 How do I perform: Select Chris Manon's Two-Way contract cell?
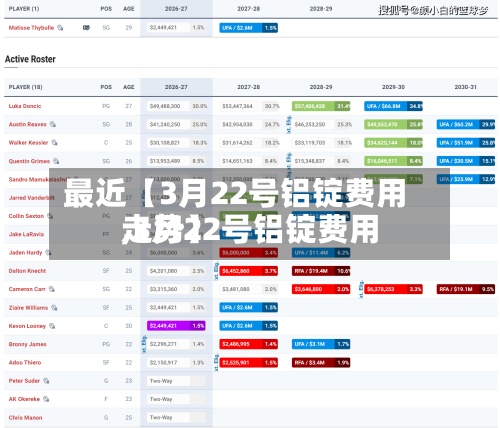coord(177,417)
